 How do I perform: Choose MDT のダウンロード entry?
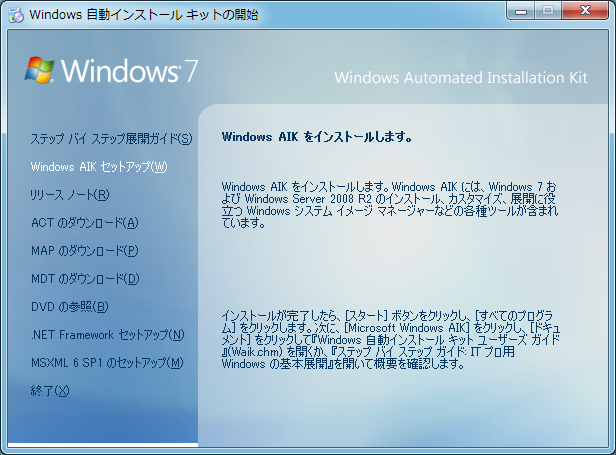(x=85, y=278)
